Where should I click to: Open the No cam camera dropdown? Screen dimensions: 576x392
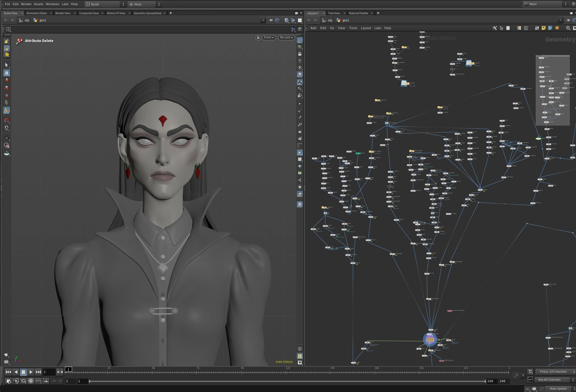click(x=286, y=37)
